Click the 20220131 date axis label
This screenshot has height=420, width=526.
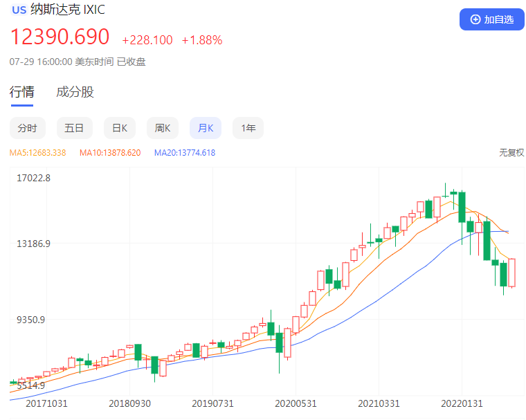click(462, 403)
